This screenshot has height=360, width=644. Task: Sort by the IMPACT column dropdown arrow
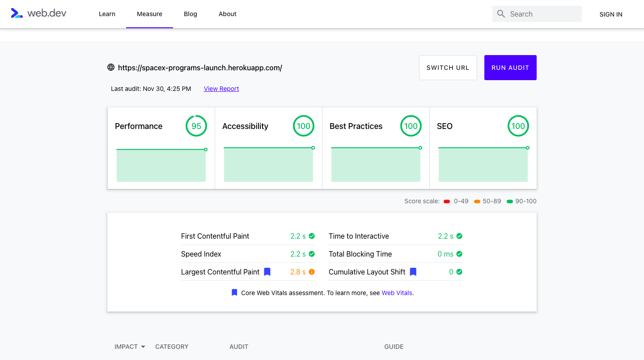click(x=143, y=347)
